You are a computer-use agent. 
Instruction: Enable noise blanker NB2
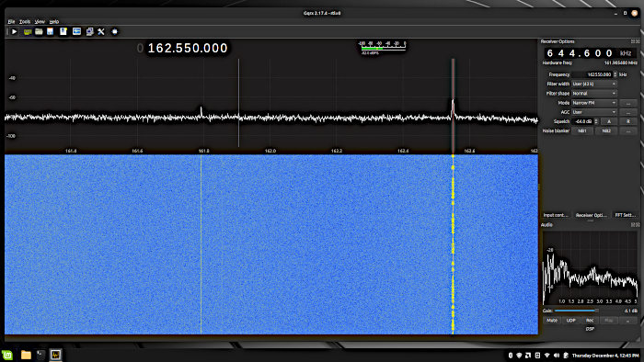606,130
